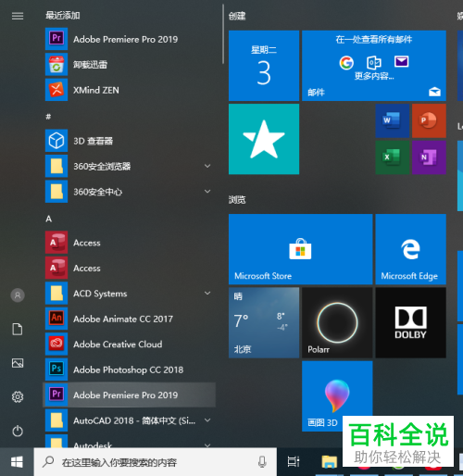Open the Excel tile
This screenshot has height=476, width=463.
click(x=392, y=157)
